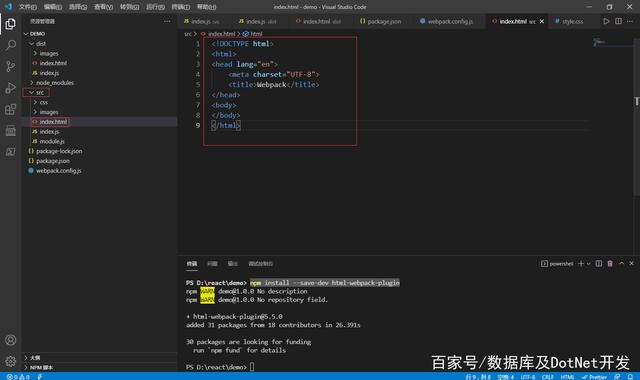Screen dimensions: 640x380
Task: Open notifications bell in status bar
Action: 630,377
